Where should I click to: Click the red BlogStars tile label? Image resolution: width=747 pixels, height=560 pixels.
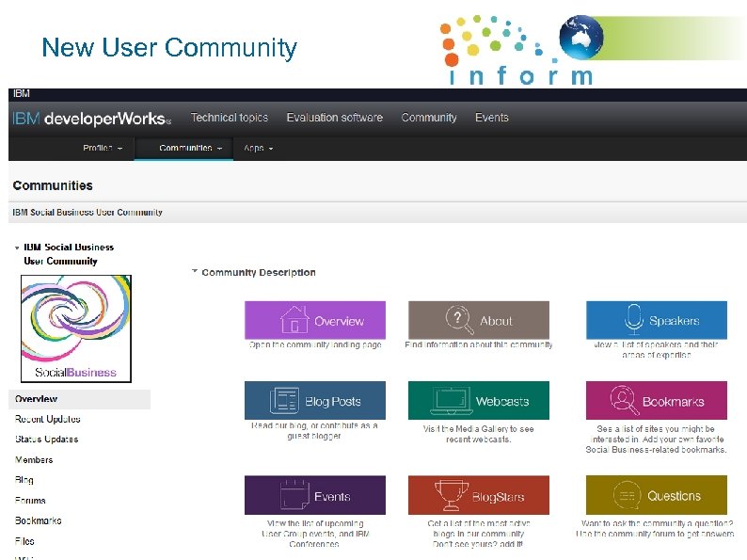(x=499, y=497)
